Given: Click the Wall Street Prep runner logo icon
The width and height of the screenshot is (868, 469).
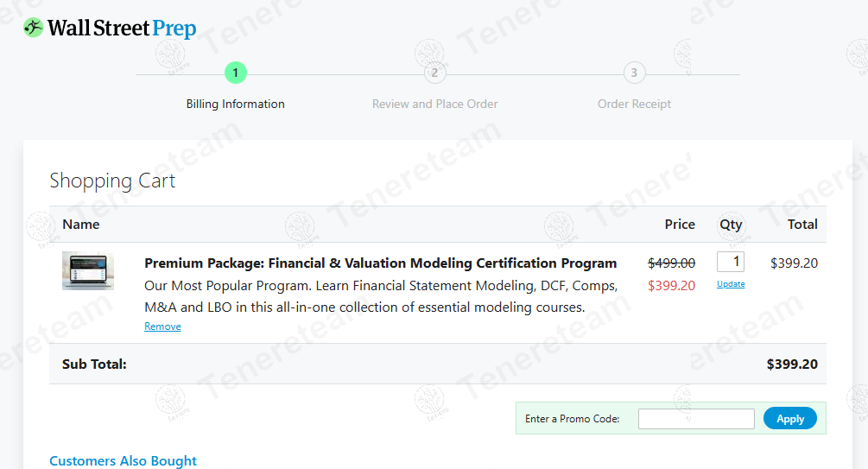Looking at the screenshot, I should (x=33, y=28).
